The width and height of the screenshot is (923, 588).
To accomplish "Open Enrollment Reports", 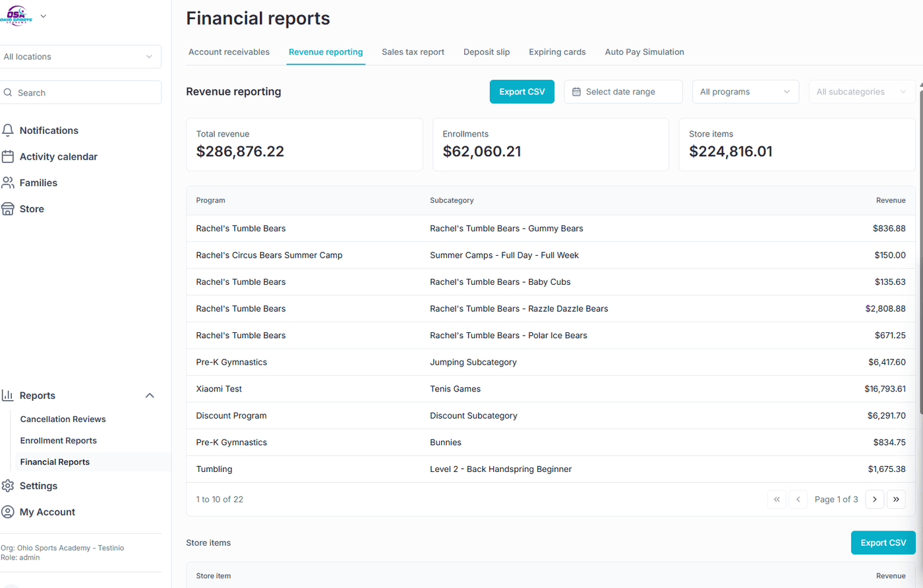I will coord(59,440).
